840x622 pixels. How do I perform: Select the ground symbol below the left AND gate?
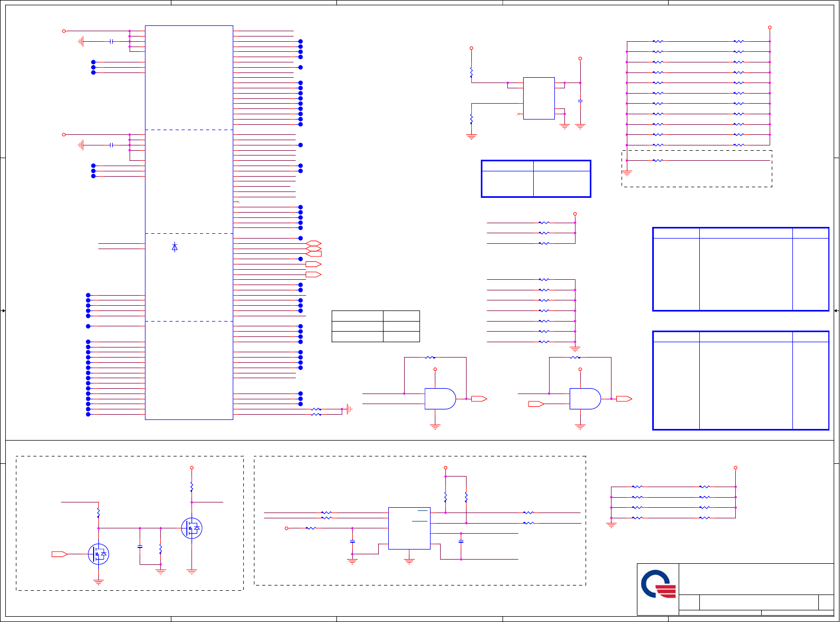tap(435, 426)
